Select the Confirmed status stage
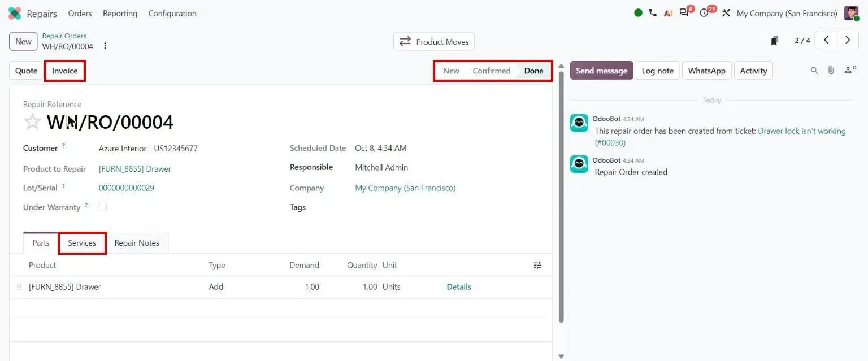 click(492, 71)
